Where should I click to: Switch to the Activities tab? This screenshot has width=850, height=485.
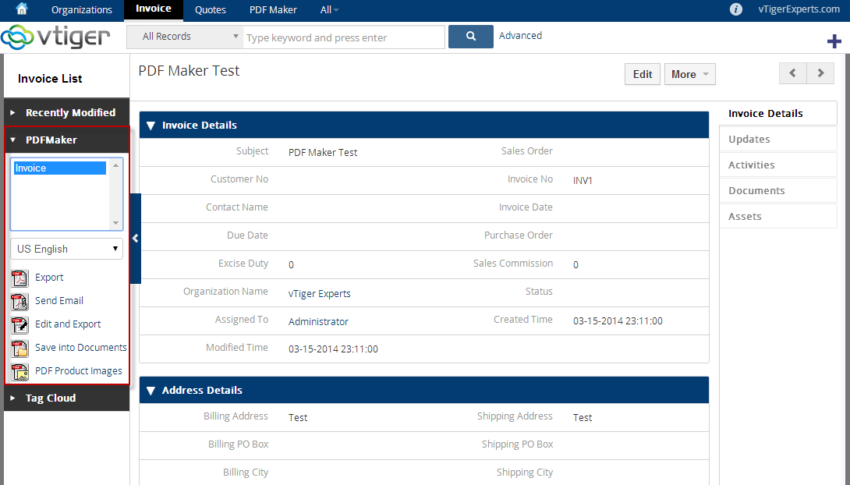tap(778, 165)
